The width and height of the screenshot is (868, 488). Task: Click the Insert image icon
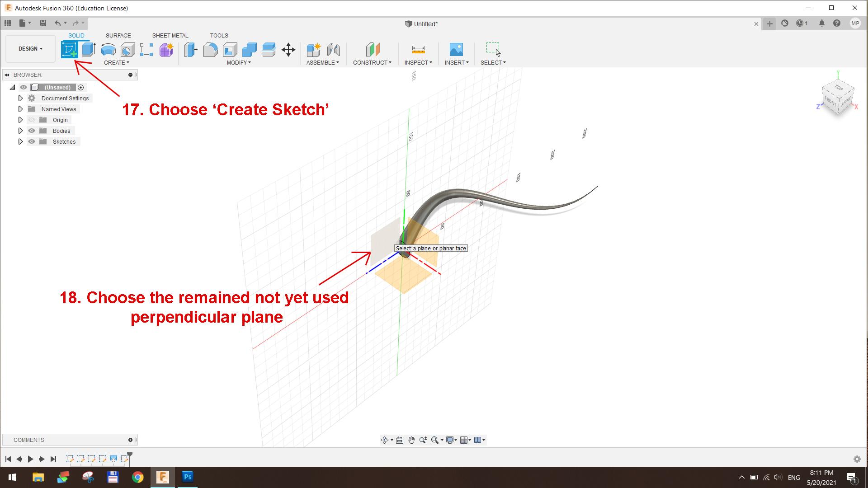coord(456,50)
